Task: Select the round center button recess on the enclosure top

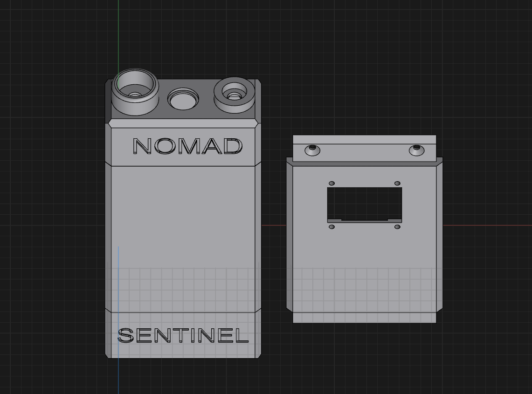Action: 183,99
